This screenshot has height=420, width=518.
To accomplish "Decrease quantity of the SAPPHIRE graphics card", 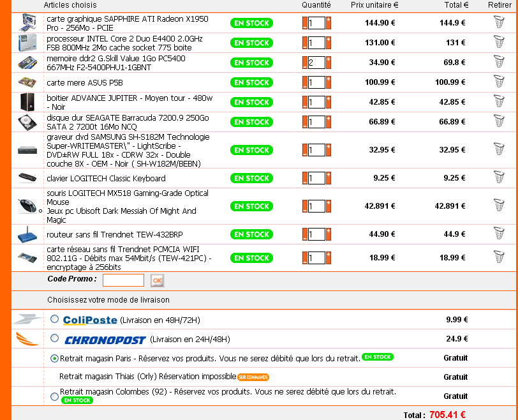I will tap(305, 23).
